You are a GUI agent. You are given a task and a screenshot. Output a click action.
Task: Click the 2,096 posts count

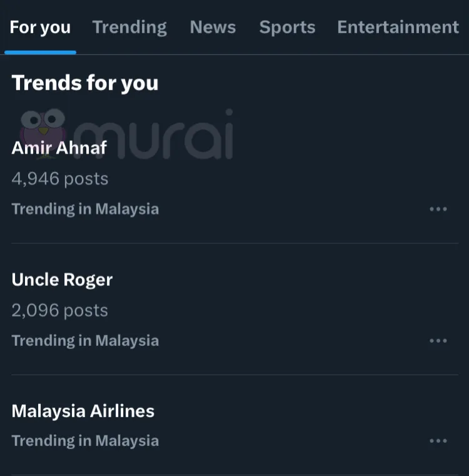60,310
